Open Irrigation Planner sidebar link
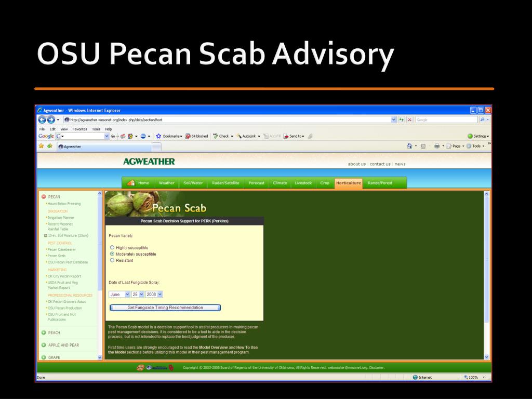 (60, 218)
